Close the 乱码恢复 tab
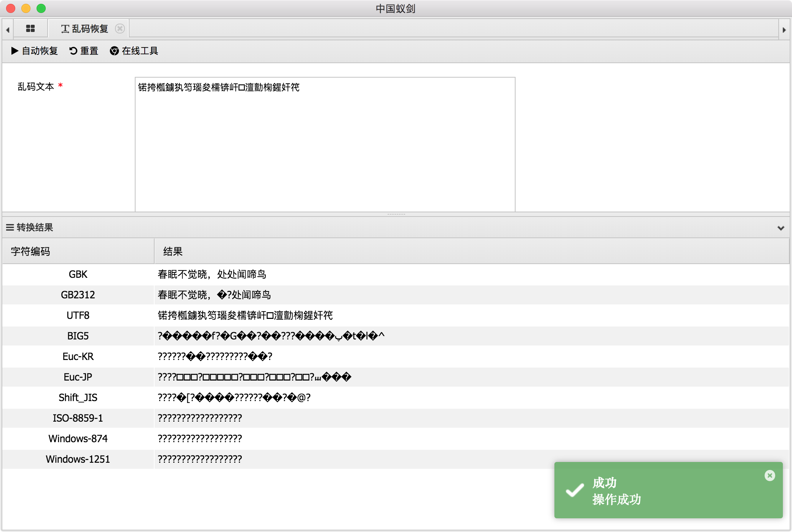Screen dimensions: 792x532 click(120, 29)
